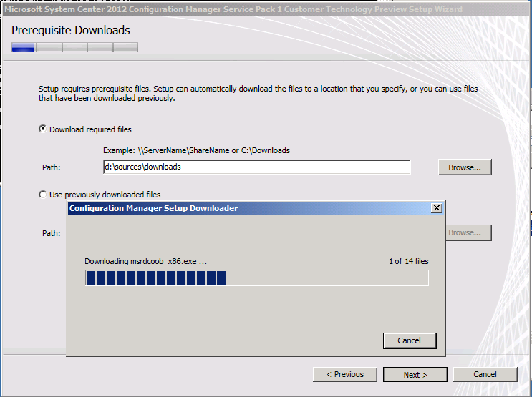Click the Configuration Manager Setup Downloader title bar

(250, 208)
